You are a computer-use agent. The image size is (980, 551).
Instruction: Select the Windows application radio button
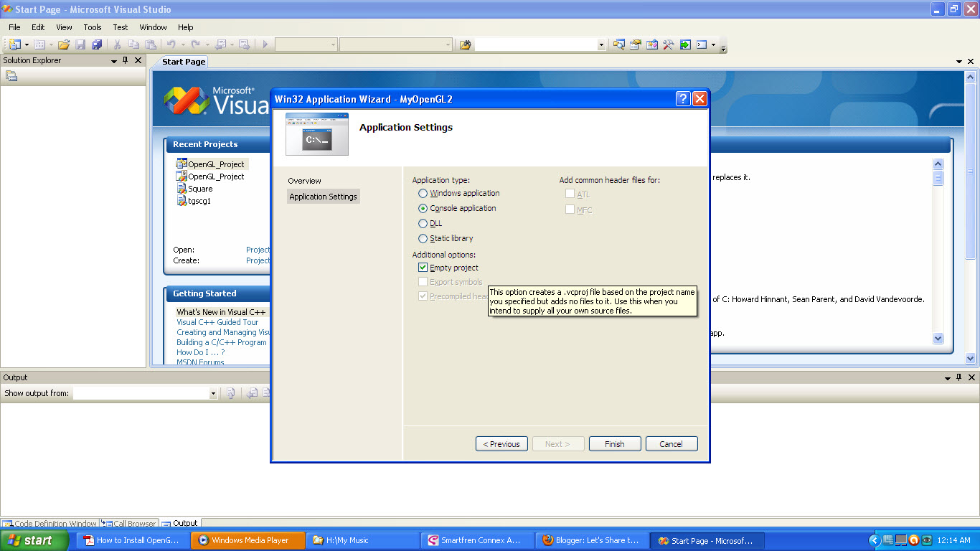(423, 193)
